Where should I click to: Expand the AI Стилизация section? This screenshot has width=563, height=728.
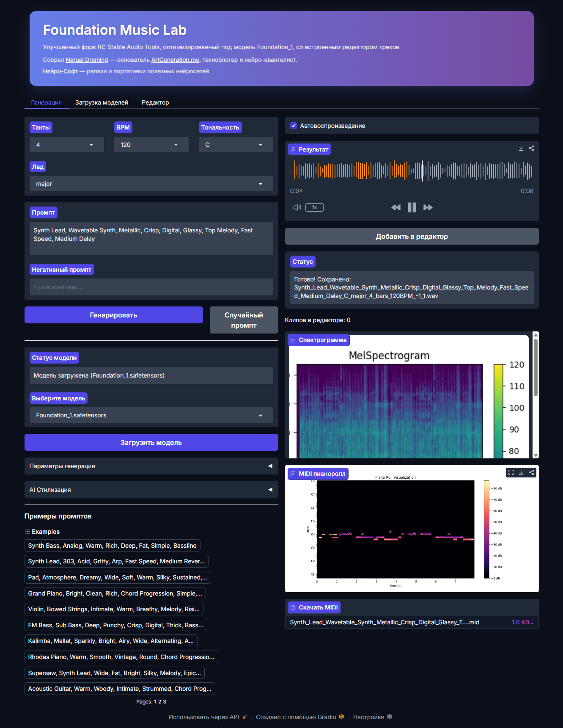tap(151, 490)
